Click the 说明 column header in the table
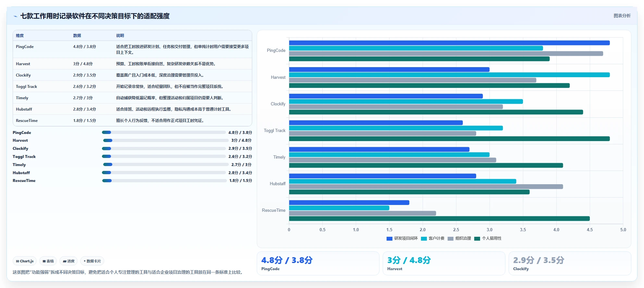 [120, 36]
